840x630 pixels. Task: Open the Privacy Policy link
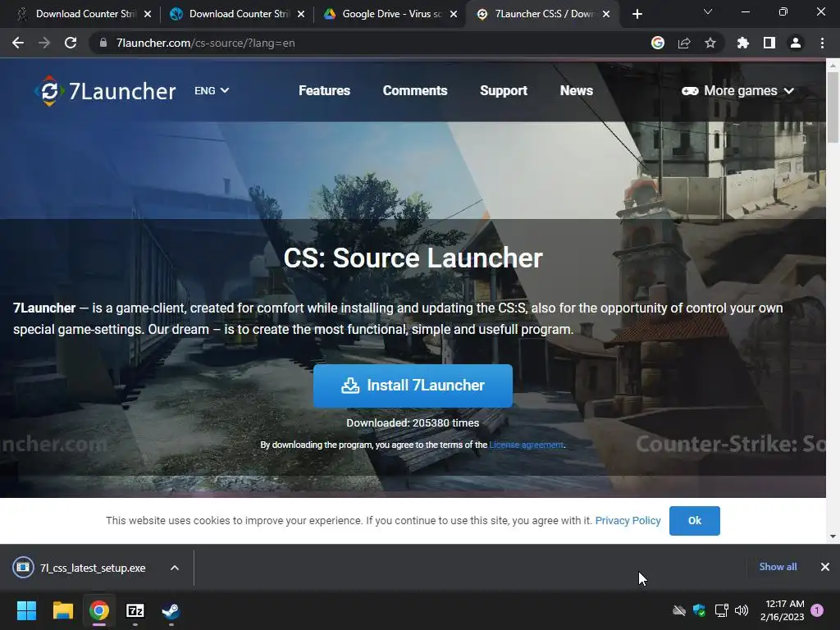pos(628,520)
